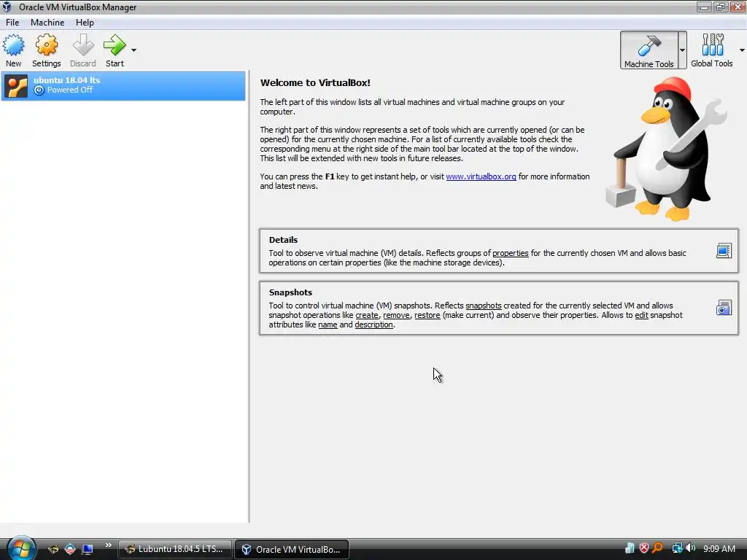Click the first quick launch icon
The width and height of the screenshot is (747, 560).
click(53, 549)
